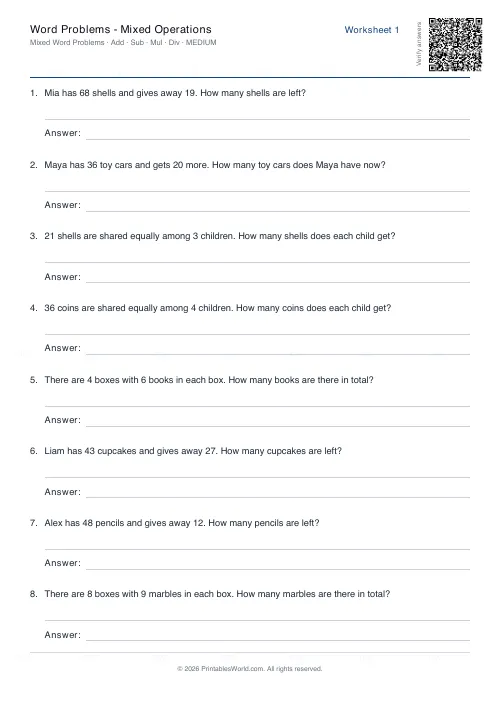This screenshot has width=500, height=708.
Task: Click the Liam cupcakes question text
Action: pyautogui.click(x=193, y=451)
